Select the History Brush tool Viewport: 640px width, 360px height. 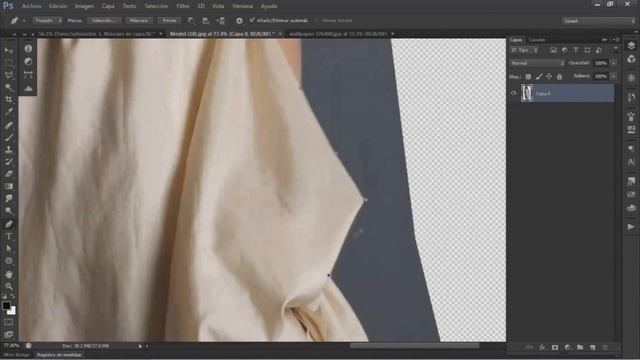pyautogui.click(x=9, y=162)
